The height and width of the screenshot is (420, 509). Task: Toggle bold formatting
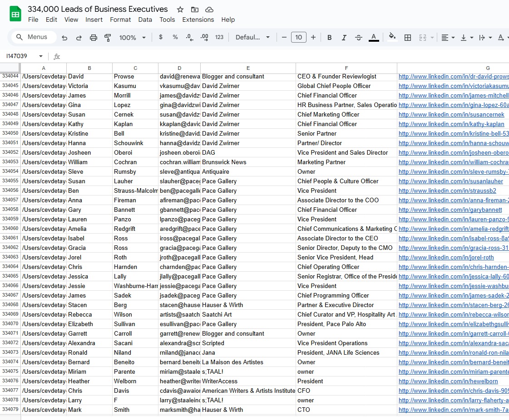(330, 38)
